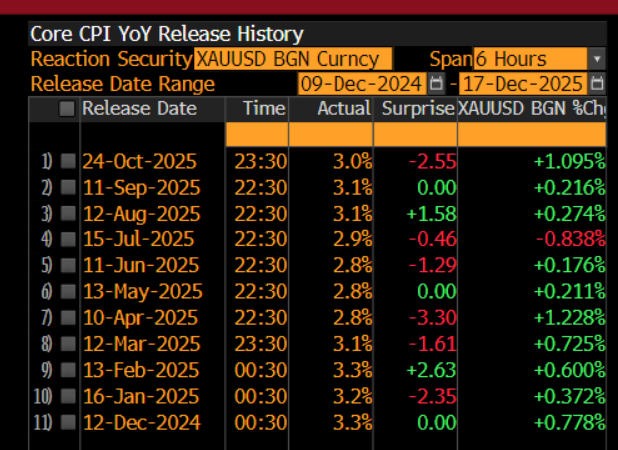Mark the checkbox for the 13-Feb-2025 release
Screen dimensions: 618x450
click(x=67, y=369)
